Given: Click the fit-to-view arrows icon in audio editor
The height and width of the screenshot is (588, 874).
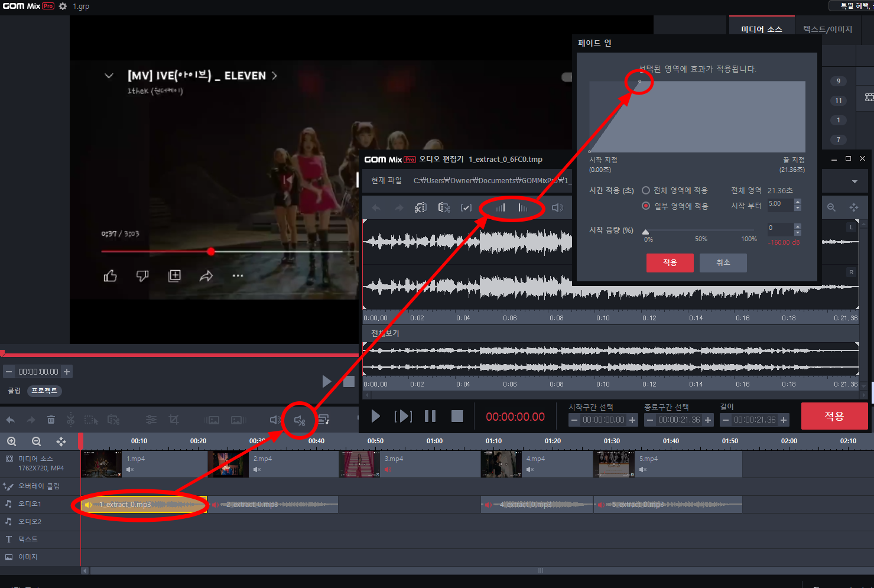Looking at the screenshot, I should (x=854, y=207).
